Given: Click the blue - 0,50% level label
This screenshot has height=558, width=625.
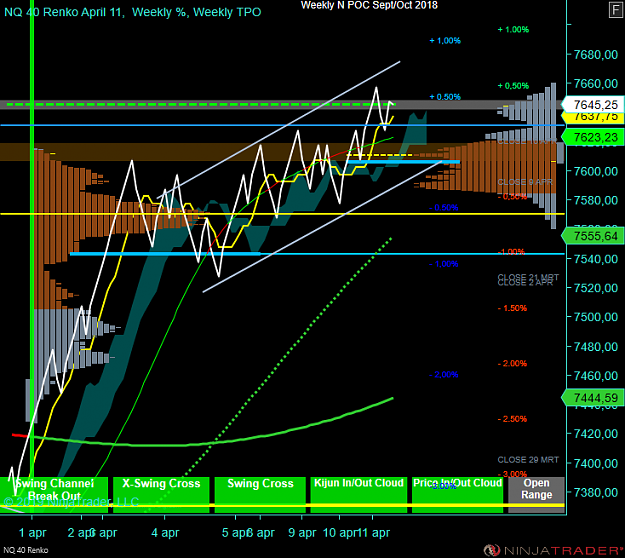Looking at the screenshot, I should [444, 208].
